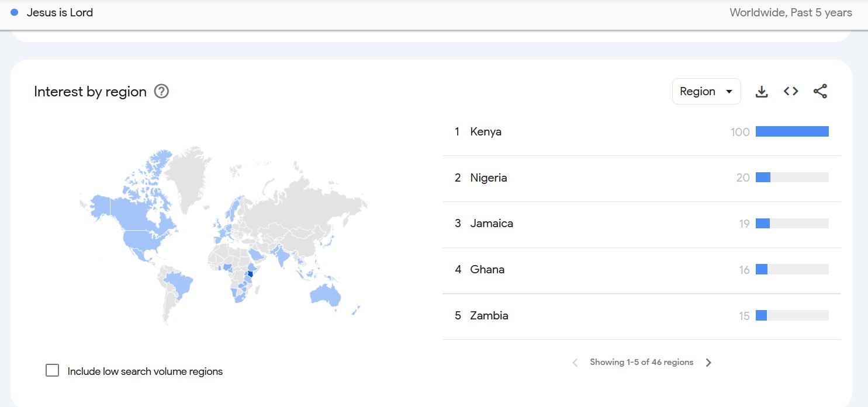Open the Interest by region help icon
868x407 pixels.
[161, 92]
